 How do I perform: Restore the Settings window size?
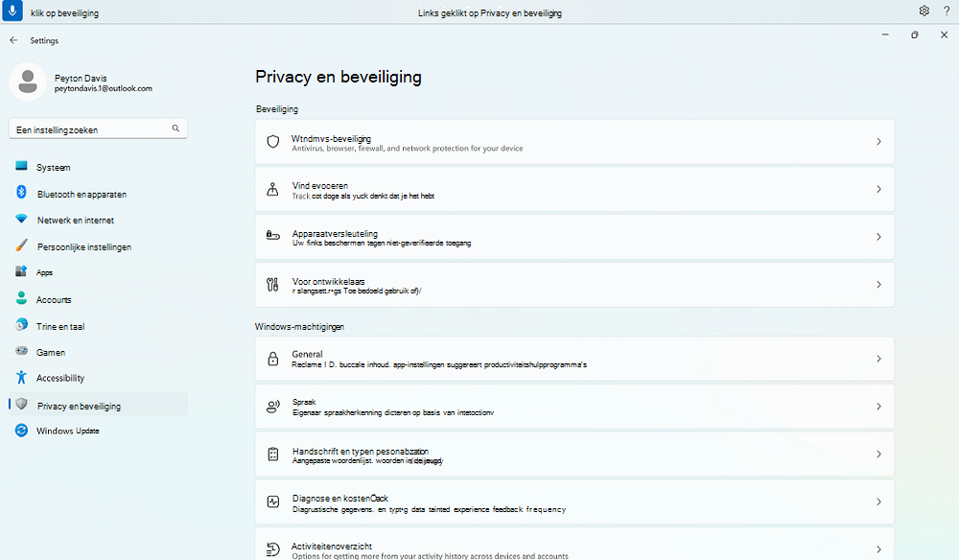(914, 35)
